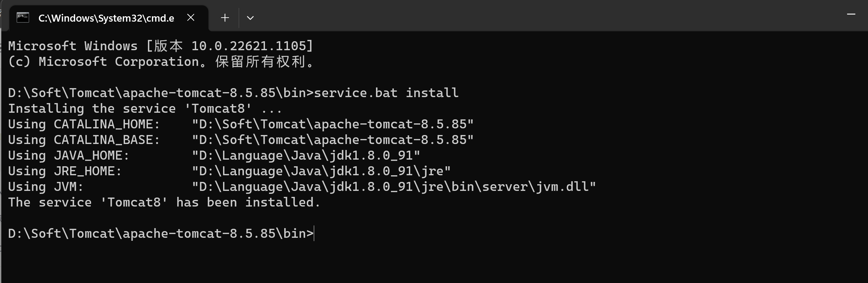
Task: Minimize the terminal window
Action: pyautogui.click(x=851, y=14)
